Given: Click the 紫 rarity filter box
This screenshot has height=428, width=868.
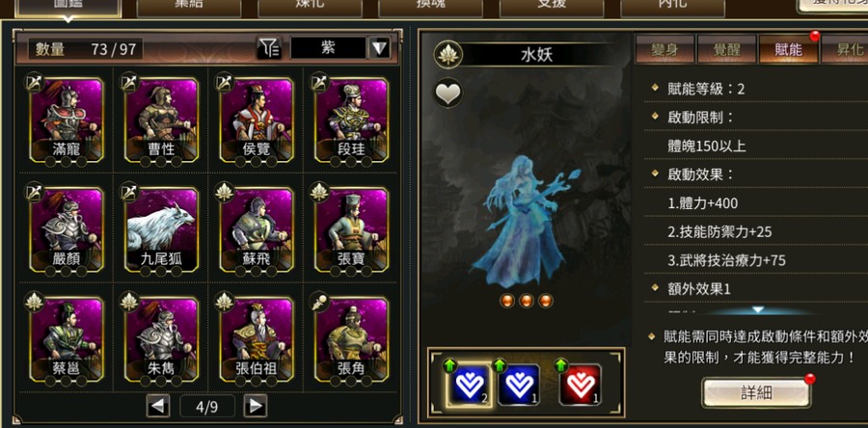Looking at the screenshot, I should point(328,48).
